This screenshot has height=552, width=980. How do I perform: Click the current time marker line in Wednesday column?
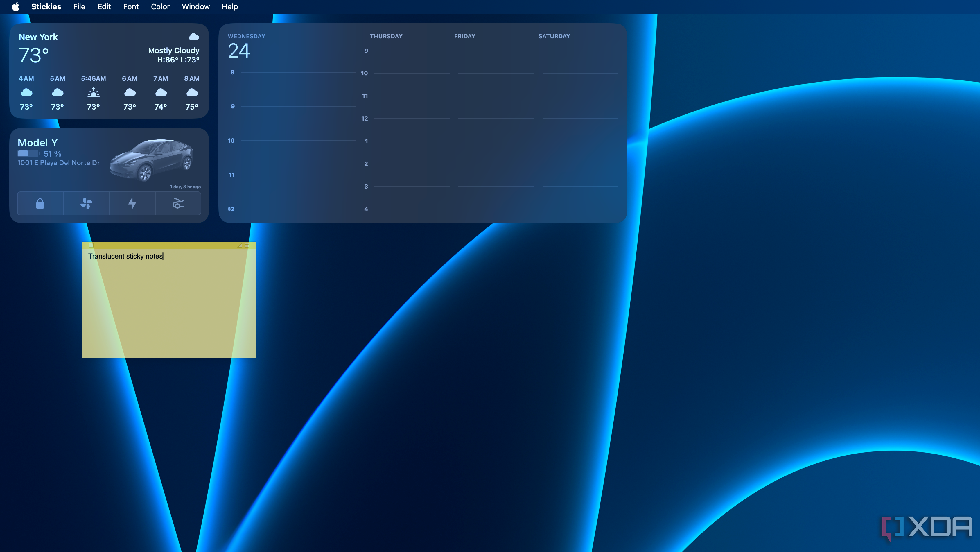pyautogui.click(x=292, y=209)
